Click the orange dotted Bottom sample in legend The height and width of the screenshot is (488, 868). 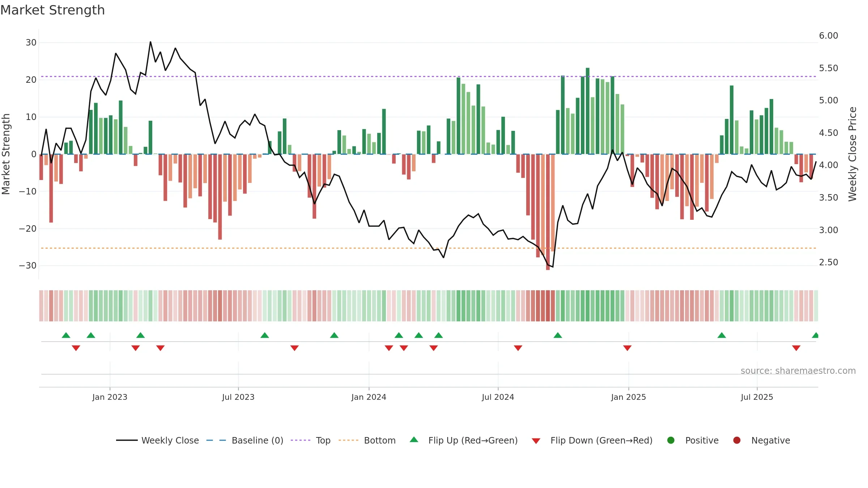(348, 440)
